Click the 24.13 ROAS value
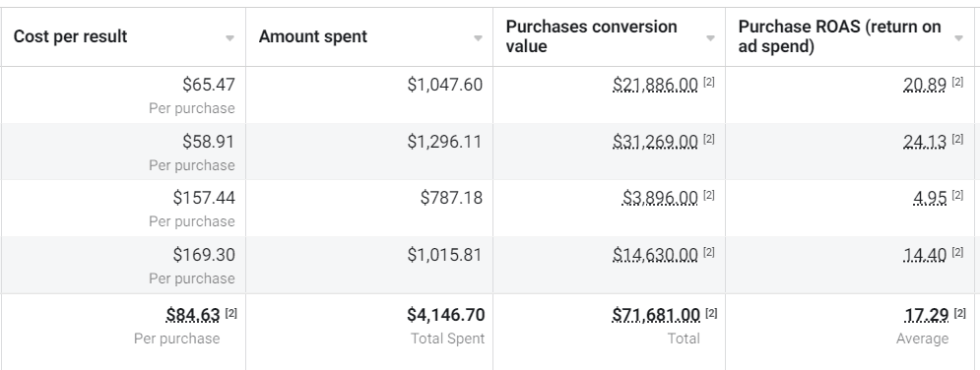This screenshot has height=370, width=980. (925, 142)
